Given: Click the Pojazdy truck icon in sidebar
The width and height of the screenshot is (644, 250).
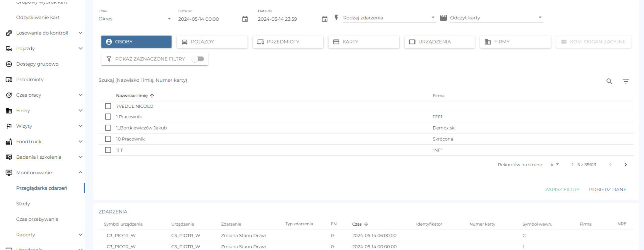Looking at the screenshot, I should (9, 48).
